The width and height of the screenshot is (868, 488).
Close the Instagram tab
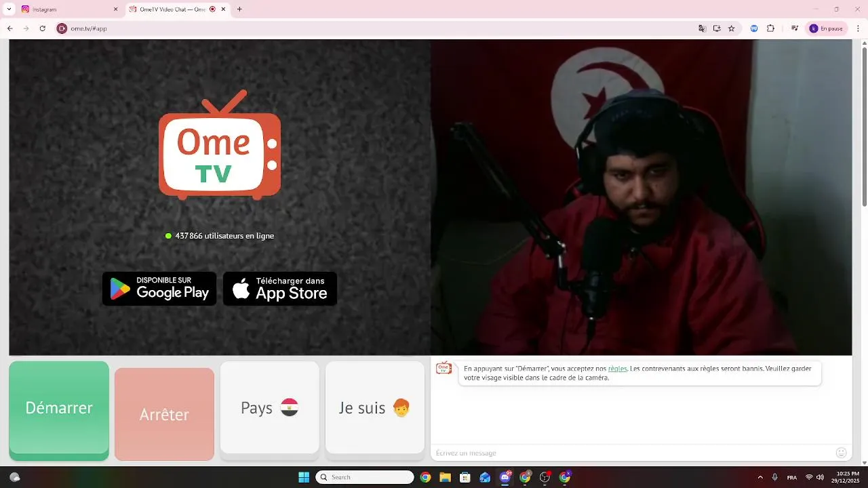point(115,9)
